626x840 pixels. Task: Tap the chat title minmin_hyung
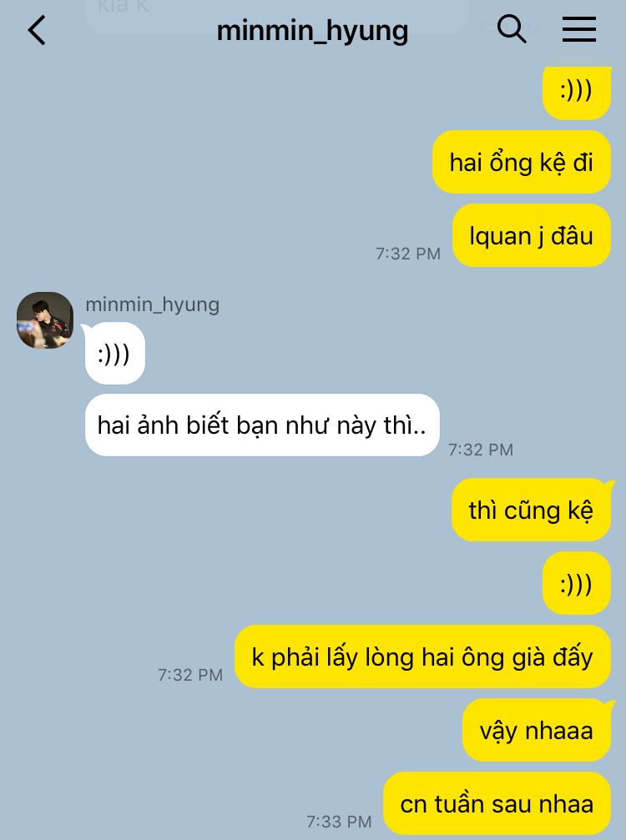pos(312,31)
